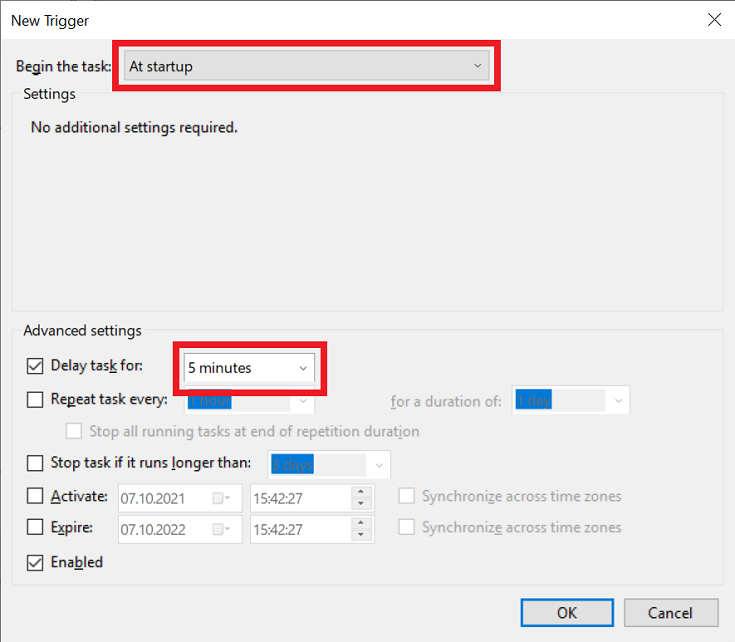Click the 'for a duration of:' label

pyautogui.click(x=446, y=402)
